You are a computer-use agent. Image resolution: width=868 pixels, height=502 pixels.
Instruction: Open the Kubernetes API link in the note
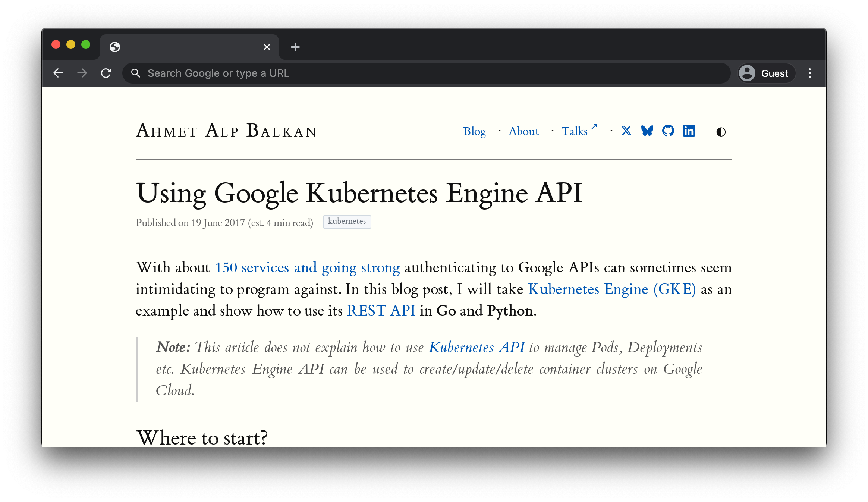coord(477,348)
